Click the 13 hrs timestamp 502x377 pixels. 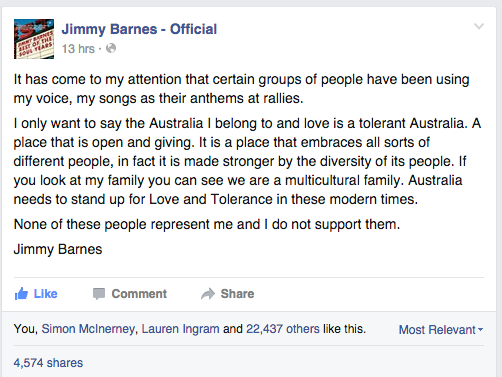click(78, 49)
